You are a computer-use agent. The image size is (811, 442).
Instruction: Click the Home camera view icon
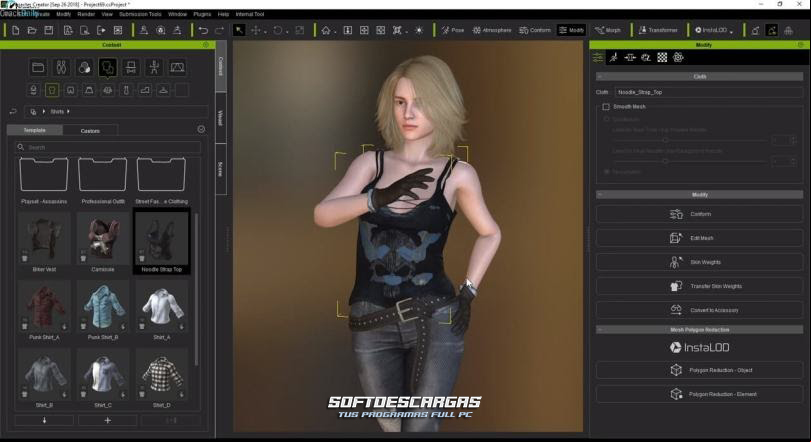(x=325, y=31)
